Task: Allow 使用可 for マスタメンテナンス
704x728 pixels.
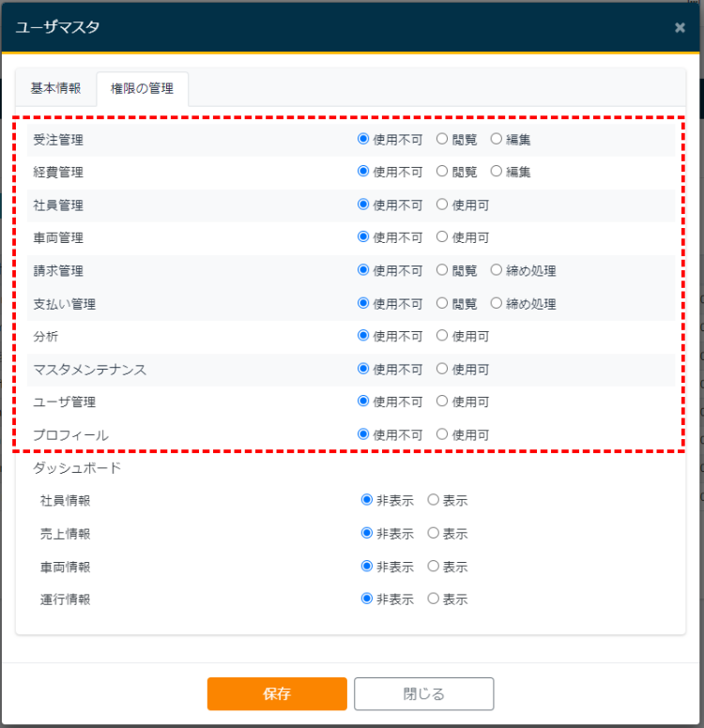Action: click(442, 369)
